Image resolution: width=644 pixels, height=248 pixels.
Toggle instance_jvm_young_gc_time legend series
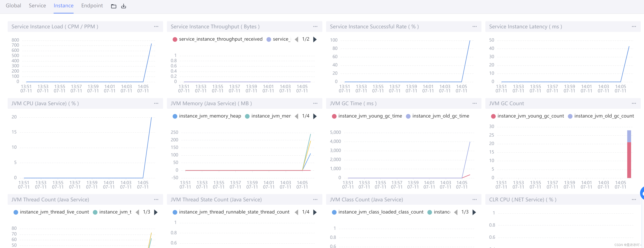(x=367, y=116)
